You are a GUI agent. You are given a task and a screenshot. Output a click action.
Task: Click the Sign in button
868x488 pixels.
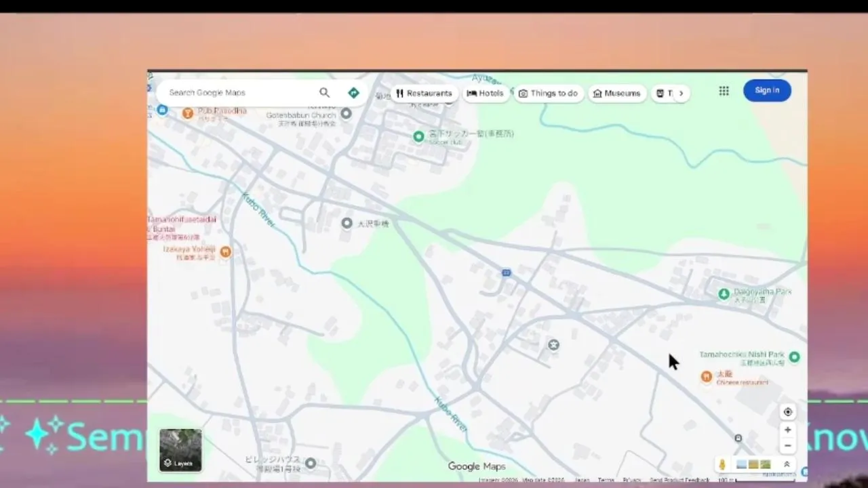pos(767,90)
